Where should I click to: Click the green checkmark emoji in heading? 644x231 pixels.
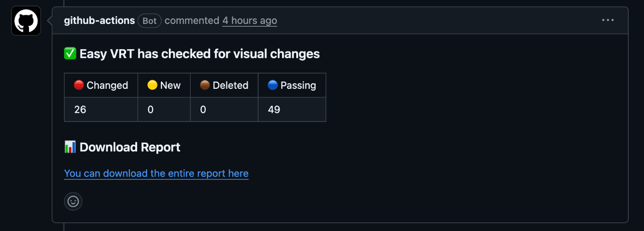pos(70,54)
